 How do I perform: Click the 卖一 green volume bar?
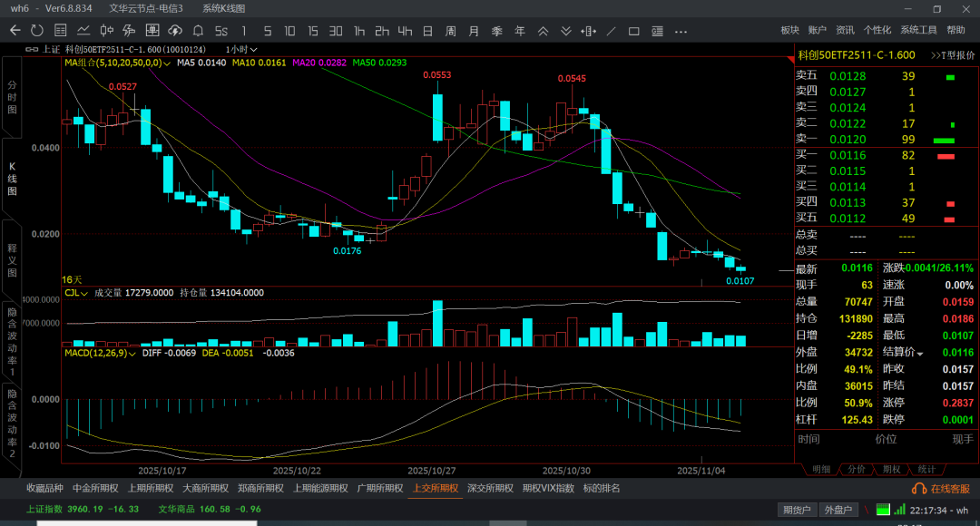944,140
